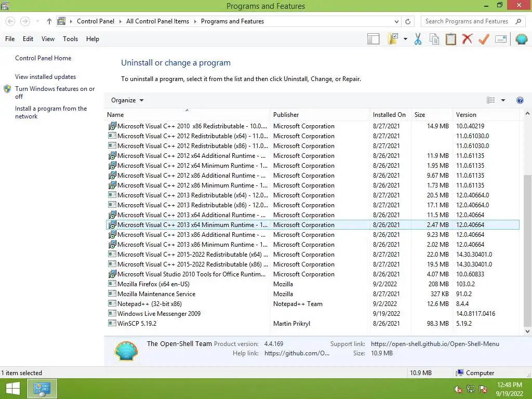Click the vertical scrollbar thumb
The width and height of the screenshot is (532, 399).
[x=527, y=250]
